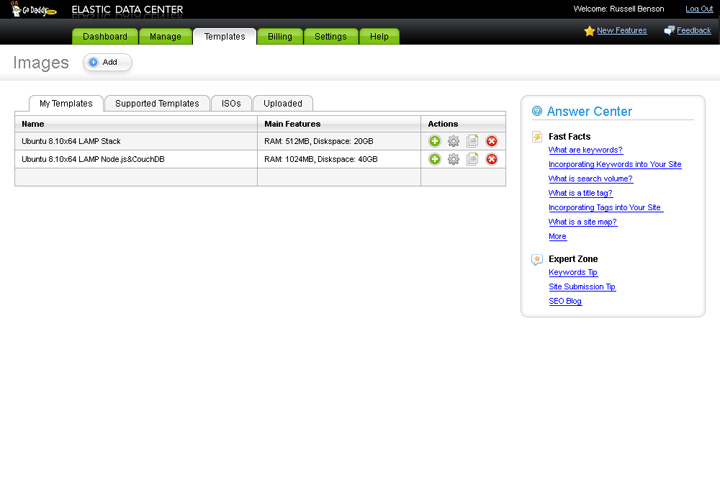Click the Log Out link

pyautogui.click(x=699, y=9)
